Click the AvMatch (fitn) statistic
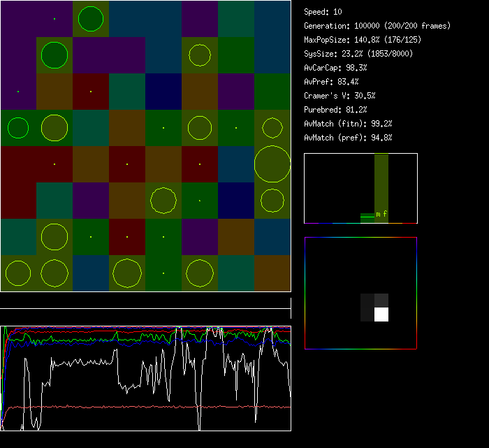The height and width of the screenshot is (448, 489). [x=348, y=124]
